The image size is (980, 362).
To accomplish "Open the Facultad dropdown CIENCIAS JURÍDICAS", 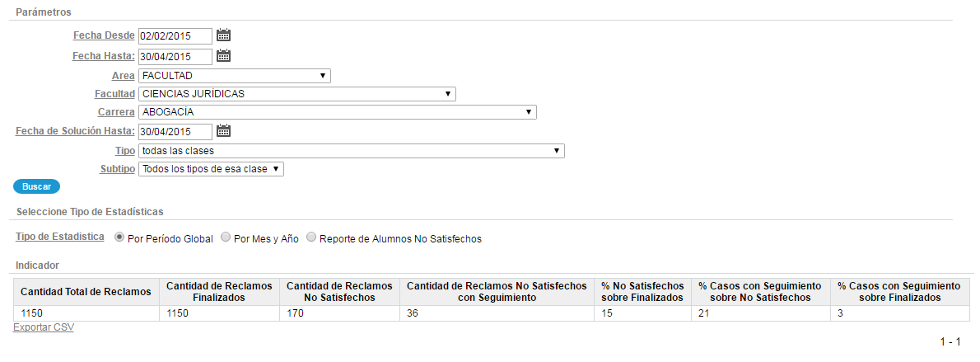I will click(x=296, y=94).
